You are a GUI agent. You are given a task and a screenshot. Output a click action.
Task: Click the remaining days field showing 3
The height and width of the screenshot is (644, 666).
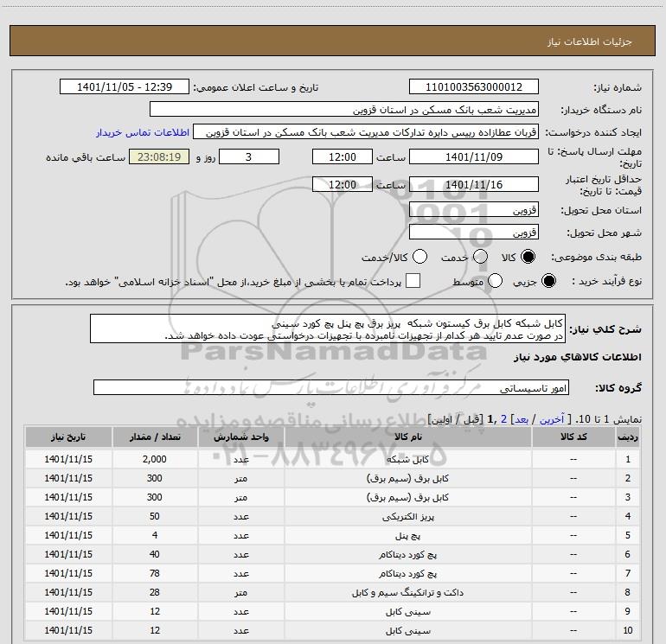tap(249, 156)
